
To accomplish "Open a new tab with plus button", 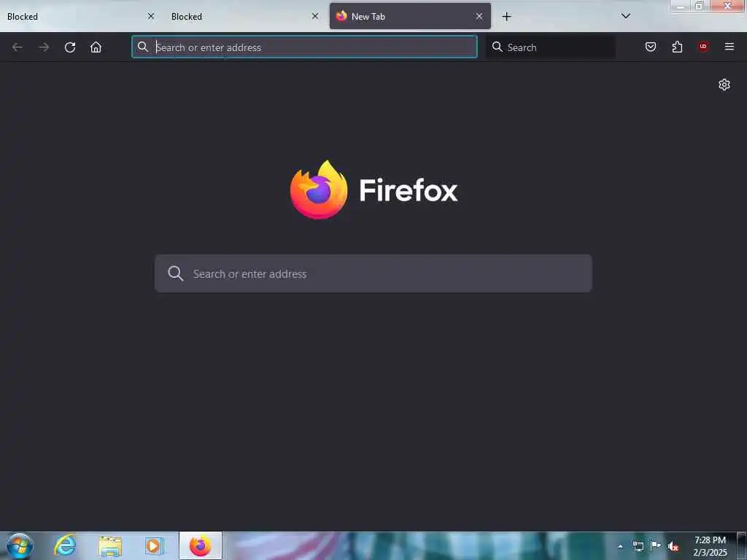I will pos(507,17).
